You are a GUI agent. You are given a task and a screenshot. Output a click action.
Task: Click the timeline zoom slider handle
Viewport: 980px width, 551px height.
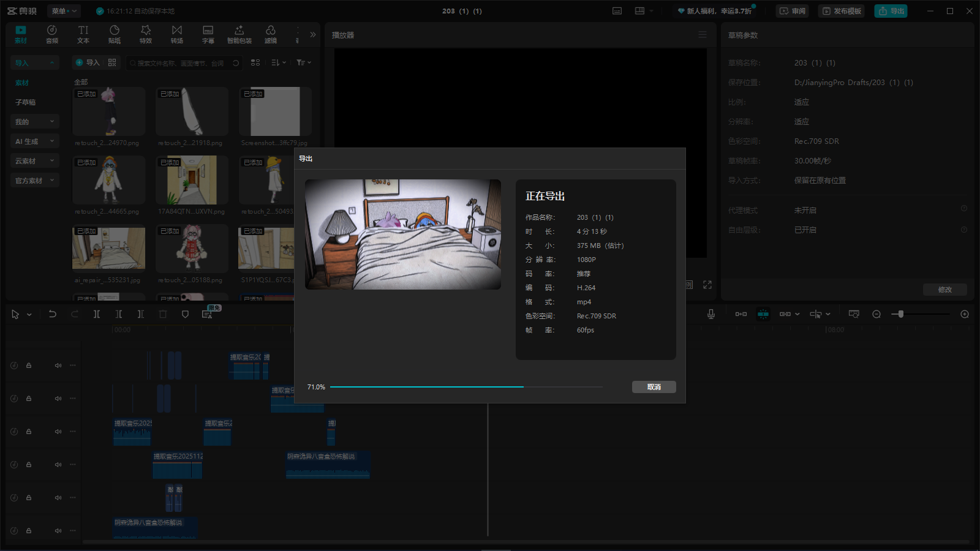[900, 314]
